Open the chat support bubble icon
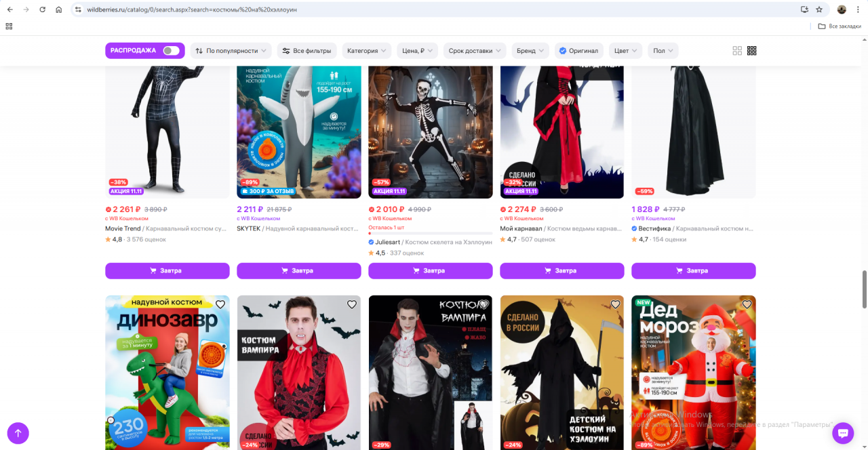Viewport: 868px width, 450px height. pos(842,433)
